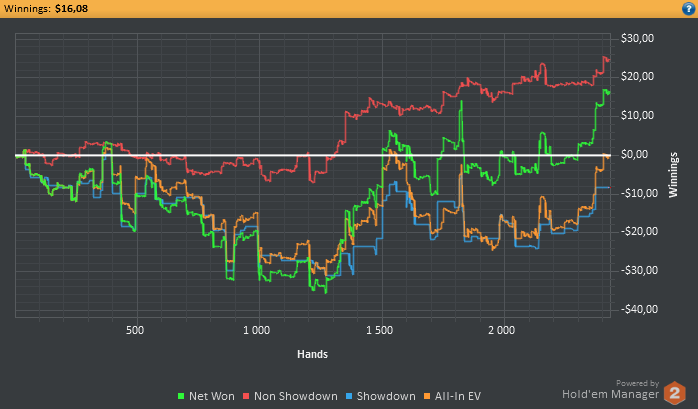Click the vertical Winnings y-axis title
Viewport: 698px width, 409px height.
point(673,175)
